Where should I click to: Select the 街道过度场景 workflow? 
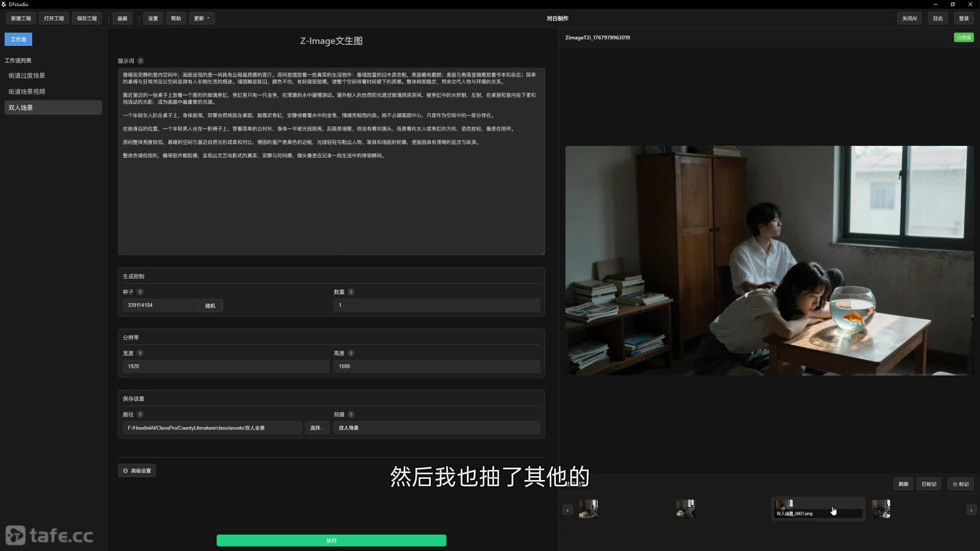27,76
